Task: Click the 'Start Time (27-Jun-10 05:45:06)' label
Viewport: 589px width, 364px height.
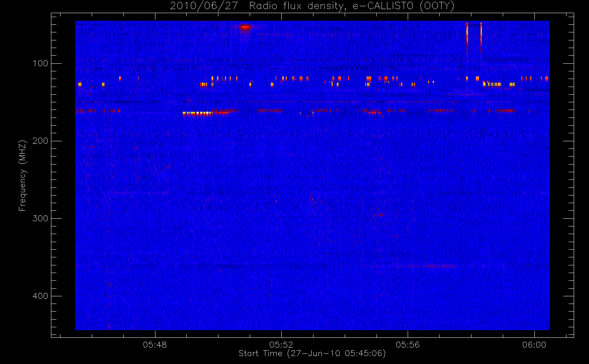Action: click(312, 353)
